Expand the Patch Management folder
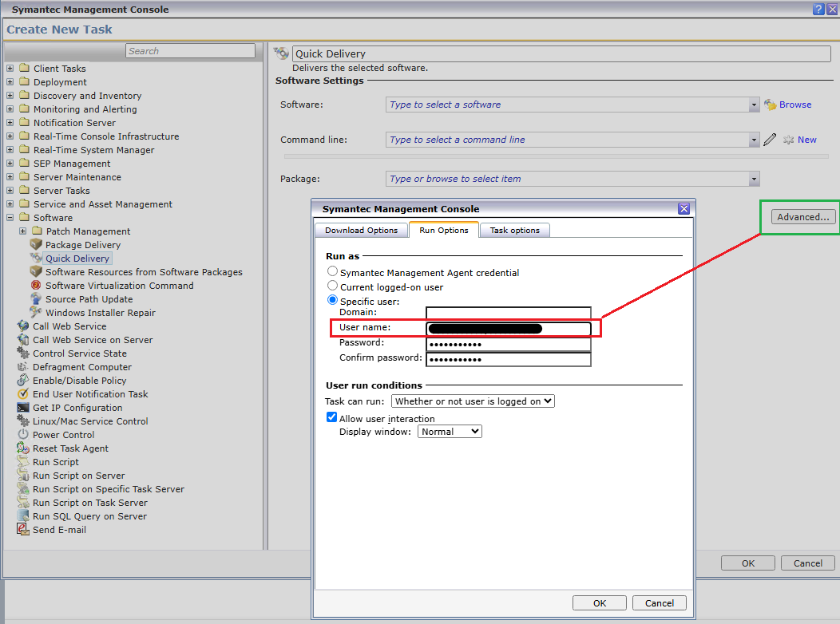Image resolution: width=840 pixels, height=624 pixels. 23,231
